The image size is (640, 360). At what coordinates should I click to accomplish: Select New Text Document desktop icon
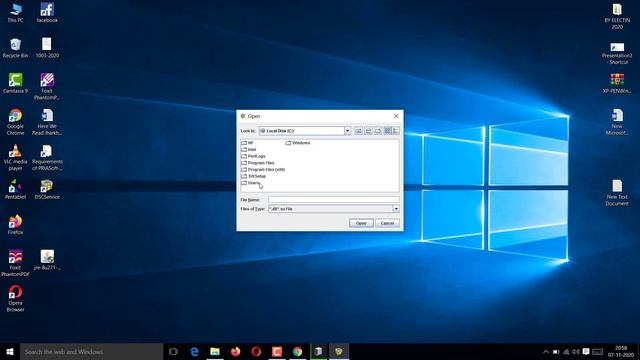(x=617, y=193)
